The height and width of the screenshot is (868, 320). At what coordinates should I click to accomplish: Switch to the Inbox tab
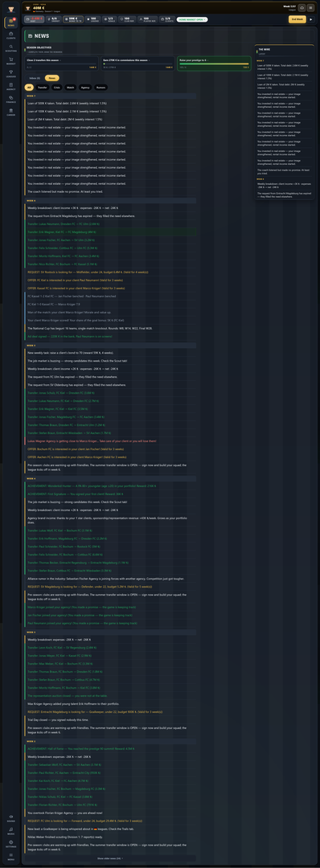click(35, 78)
